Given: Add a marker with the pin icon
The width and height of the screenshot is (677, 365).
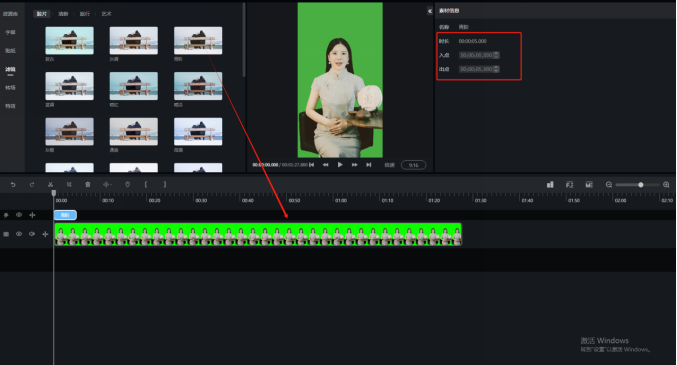Looking at the screenshot, I should click(x=127, y=184).
